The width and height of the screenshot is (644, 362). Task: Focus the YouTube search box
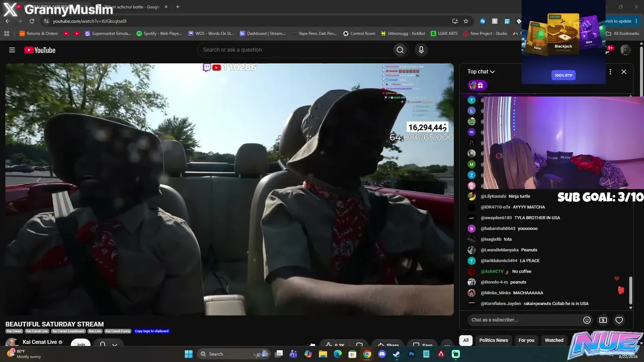point(295,50)
